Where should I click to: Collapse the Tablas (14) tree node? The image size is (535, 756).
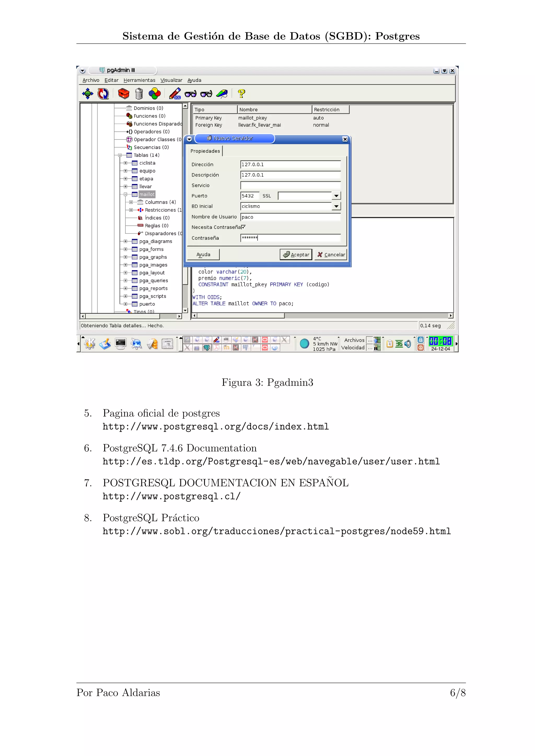click(x=120, y=155)
